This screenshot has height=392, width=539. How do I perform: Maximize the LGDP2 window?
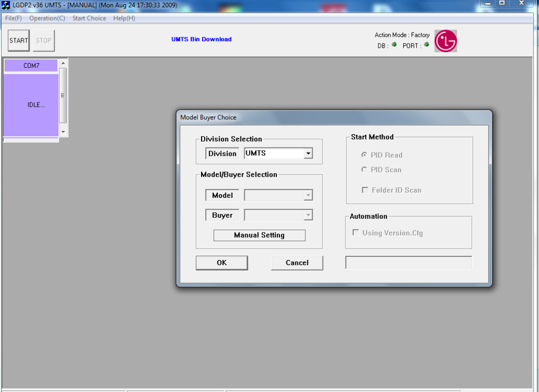[502, 4]
